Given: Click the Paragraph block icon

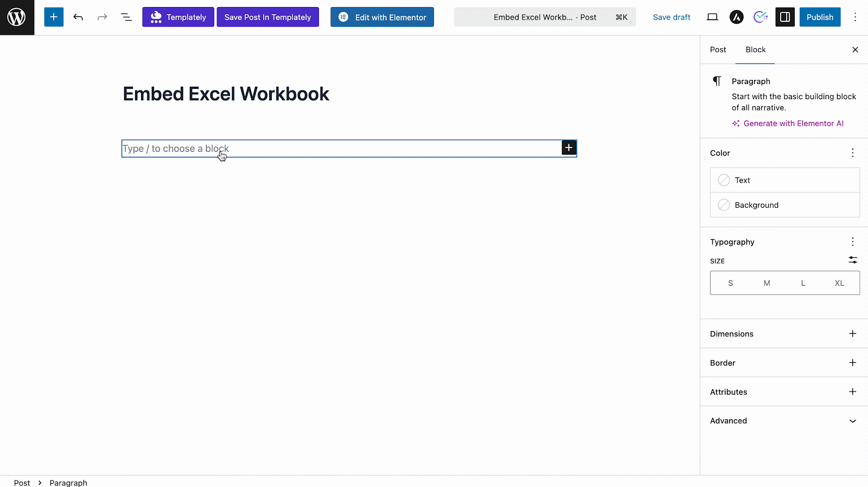Looking at the screenshot, I should tap(717, 81).
